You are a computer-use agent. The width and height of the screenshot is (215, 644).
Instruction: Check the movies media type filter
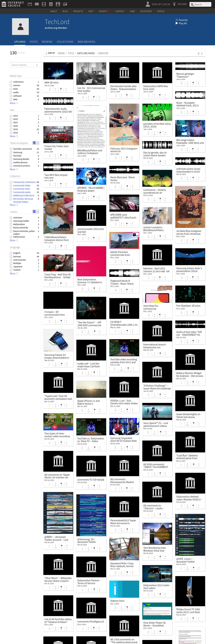click(11, 85)
